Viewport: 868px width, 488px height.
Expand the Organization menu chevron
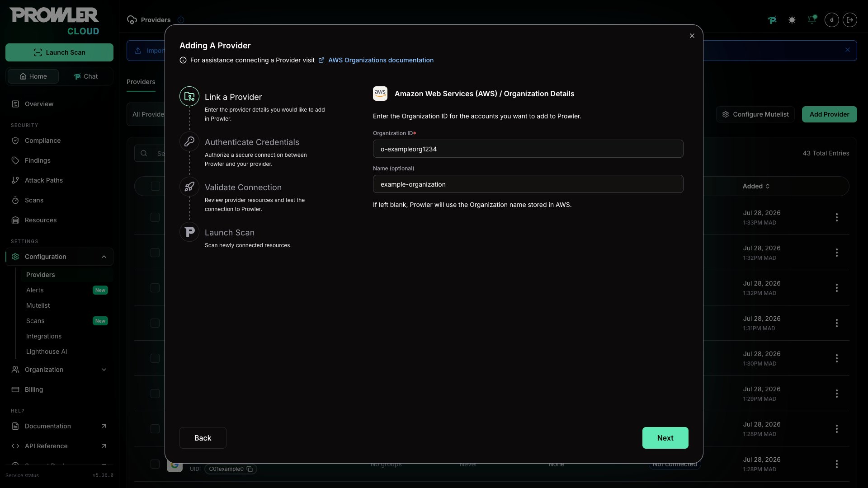click(104, 370)
